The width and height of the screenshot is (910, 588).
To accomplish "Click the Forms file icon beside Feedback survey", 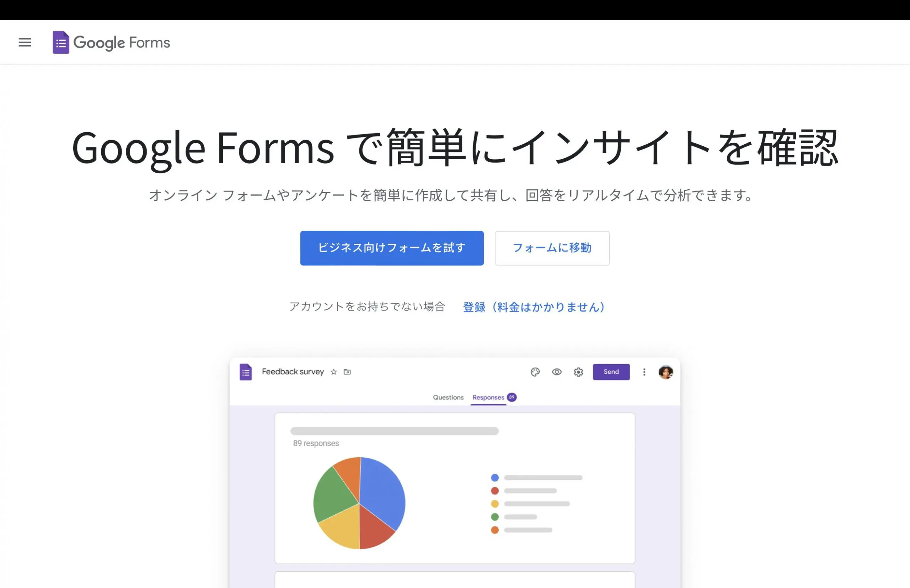I will [x=246, y=372].
